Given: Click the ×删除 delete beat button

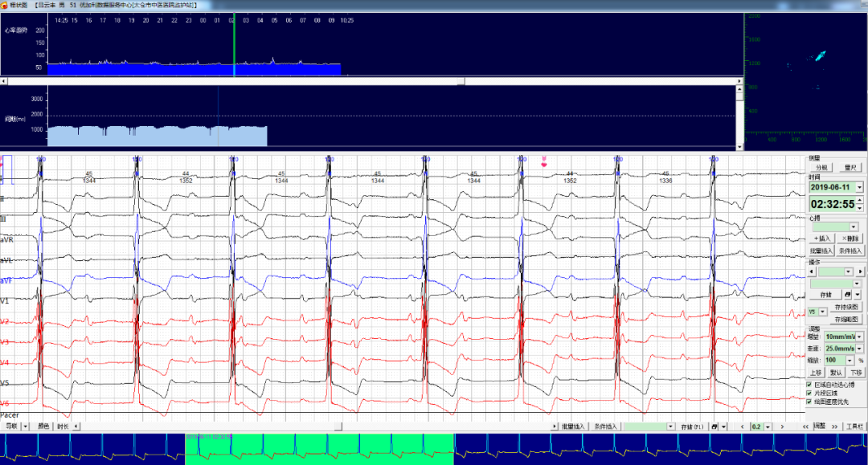Looking at the screenshot, I should pyautogui.click(x=850, y=239).
